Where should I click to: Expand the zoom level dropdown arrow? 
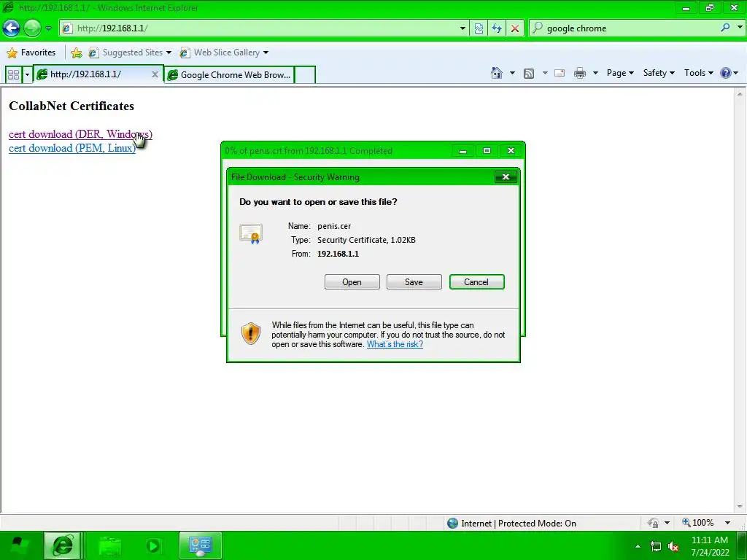pos(727,523)
